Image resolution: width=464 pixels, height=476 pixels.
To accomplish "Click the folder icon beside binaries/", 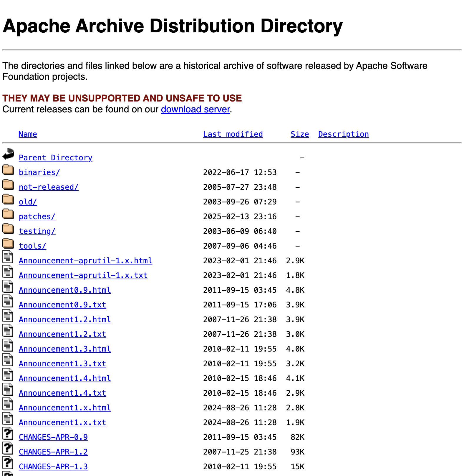I will pyautogui.click(x=8, y=170).
